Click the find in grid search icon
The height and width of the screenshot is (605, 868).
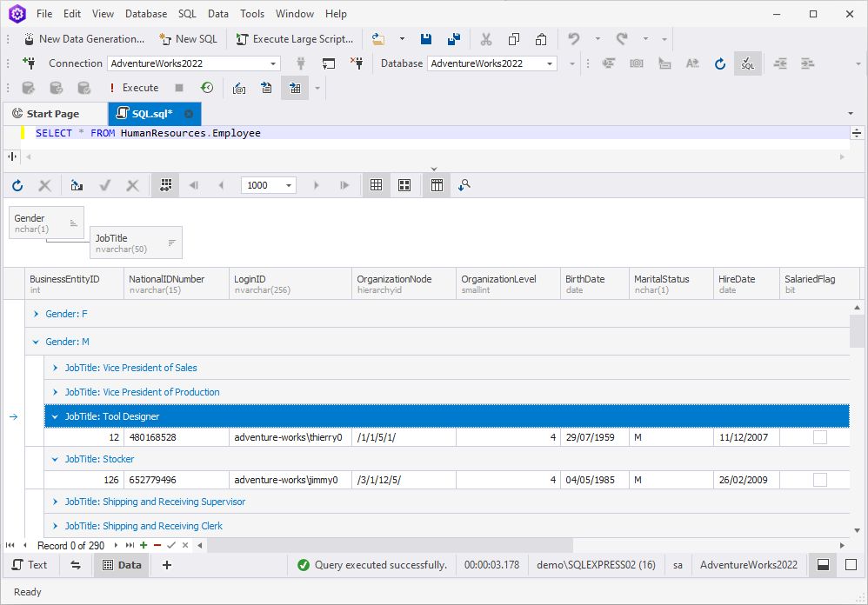click(464, 185)
